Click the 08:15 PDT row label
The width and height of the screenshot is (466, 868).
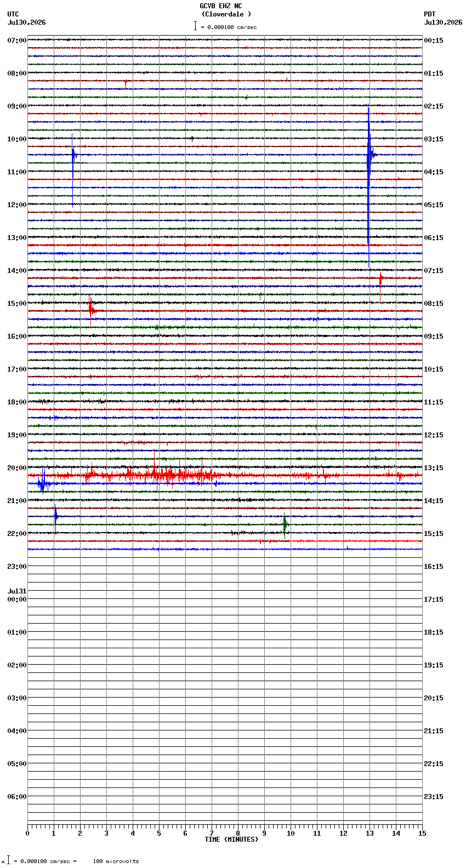(434, 303)
